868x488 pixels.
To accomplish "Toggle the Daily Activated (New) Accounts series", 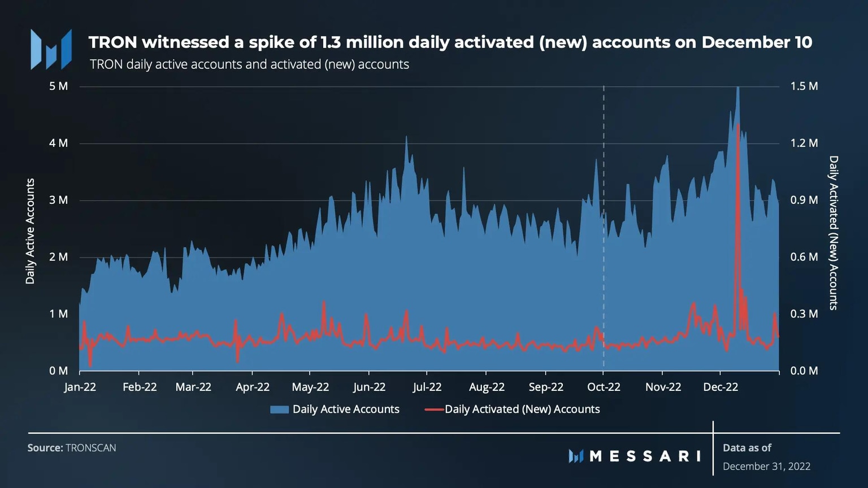I will tap(522, 409).
